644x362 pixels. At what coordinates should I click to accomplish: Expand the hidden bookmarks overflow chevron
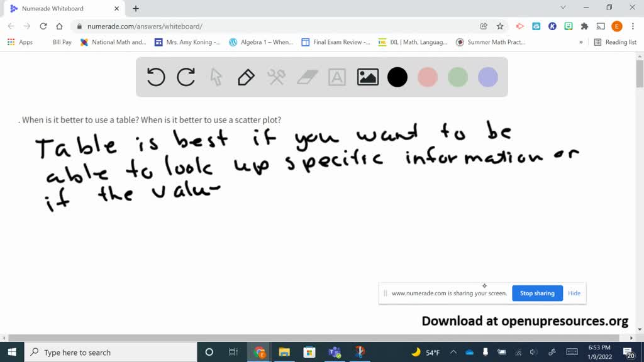tap(580, 42)
